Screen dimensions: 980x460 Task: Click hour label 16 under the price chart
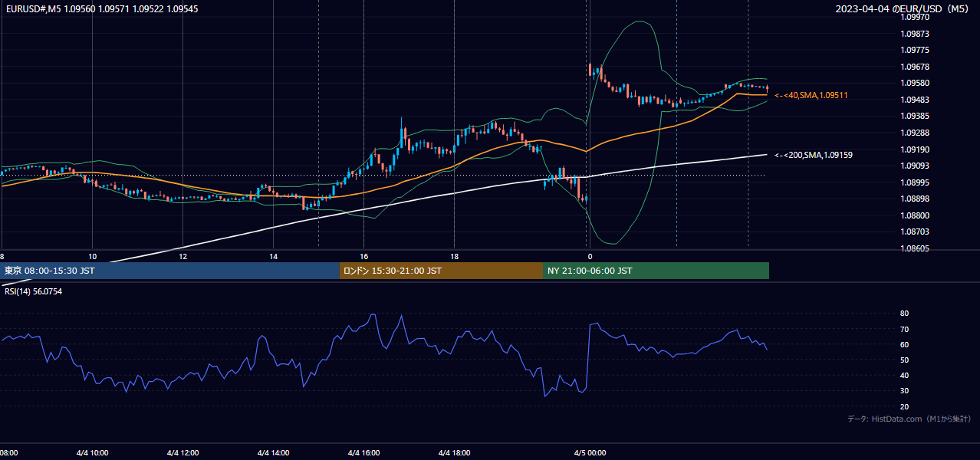pyautogui.click(x=363, y=255)
